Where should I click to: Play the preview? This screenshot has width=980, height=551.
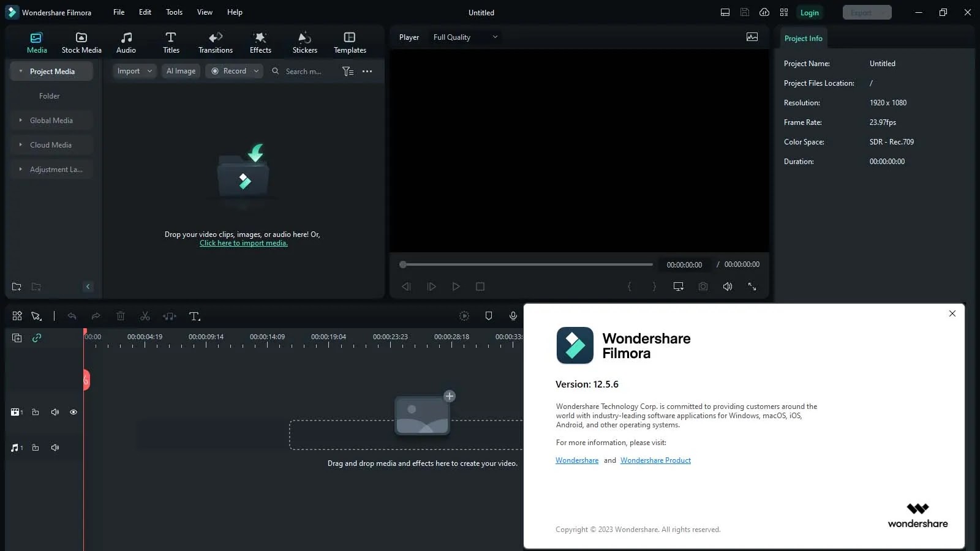[456, 287]
